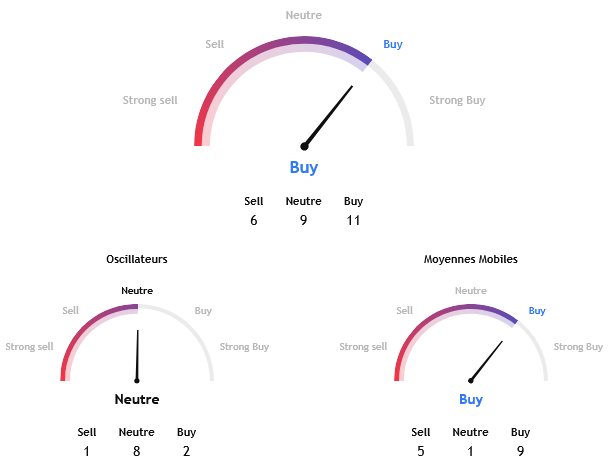Click the Oscillateurs gauge needle
This screenshot has height=466, width=616.
(x=138, y=355)
